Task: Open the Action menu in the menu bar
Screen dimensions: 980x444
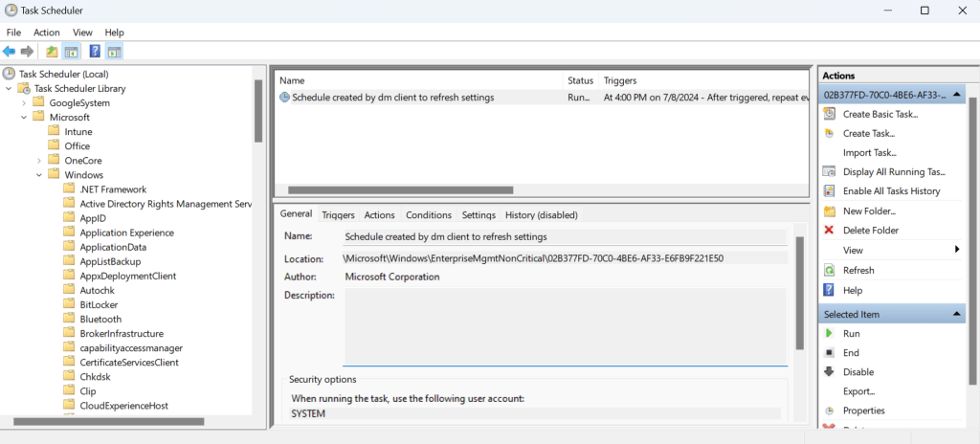Action: pos(47,33)
